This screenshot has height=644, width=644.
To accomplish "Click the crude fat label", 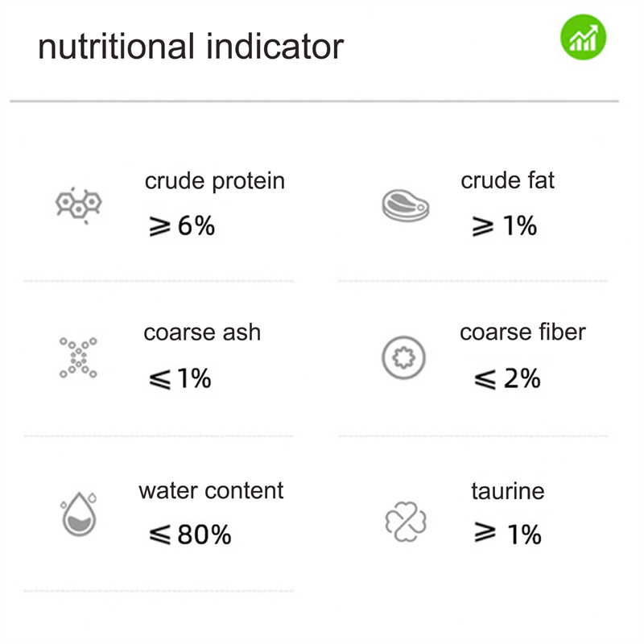I will coord(508,180).
